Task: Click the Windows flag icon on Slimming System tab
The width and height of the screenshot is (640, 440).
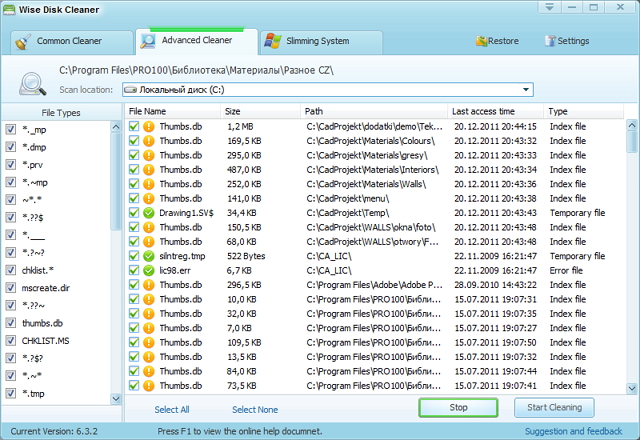Action: (273, 41)
